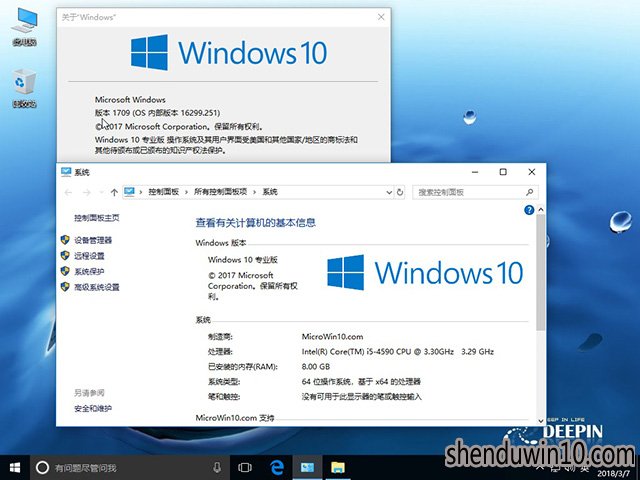Image resolution: width=640 pixels, height=480 pixels.
Task: Open the Recycle Bin desktop icon
Action: 24,88
